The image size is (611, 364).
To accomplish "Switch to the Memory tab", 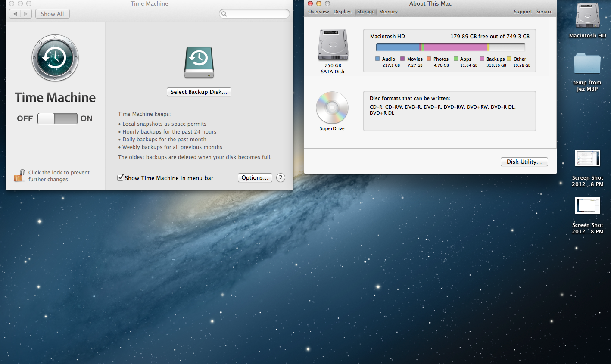I will pyautogui.click(x=388, y=12).
